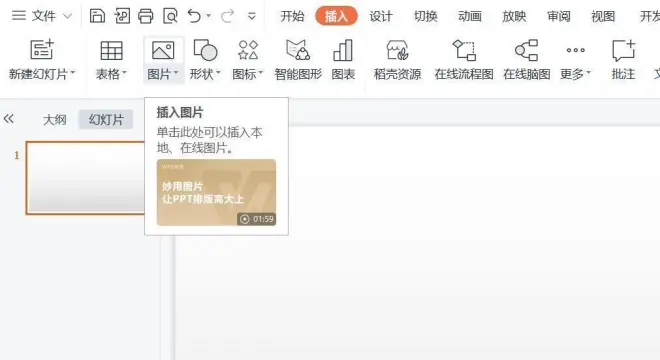Screen dimensions: 660x360
Task: Click the Undo icon
Action: coord(194,16)
